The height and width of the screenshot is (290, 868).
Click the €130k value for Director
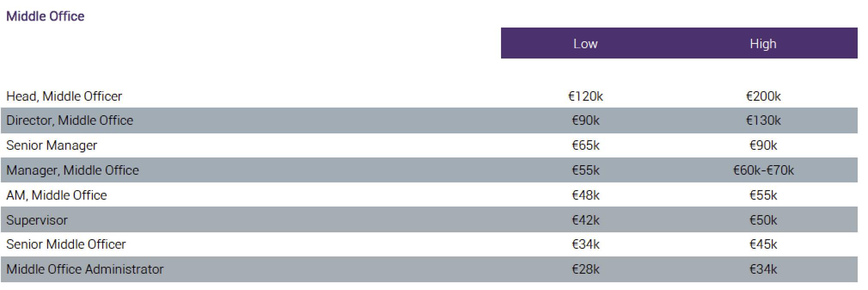[x=763, y=120]
